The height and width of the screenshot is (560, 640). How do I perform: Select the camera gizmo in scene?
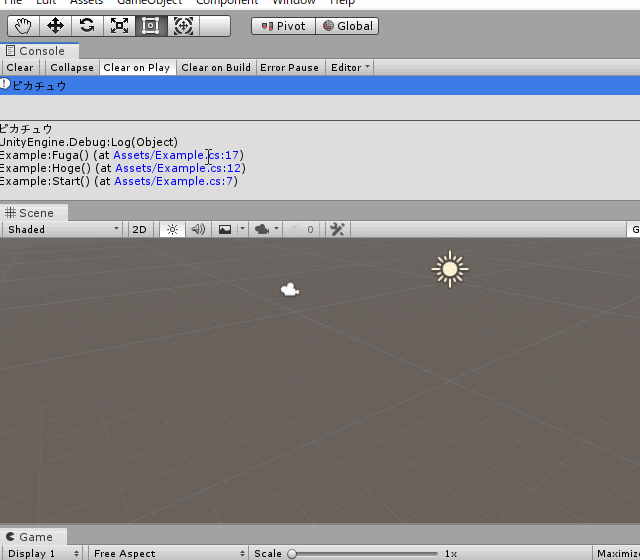click(x=290, y=290)
